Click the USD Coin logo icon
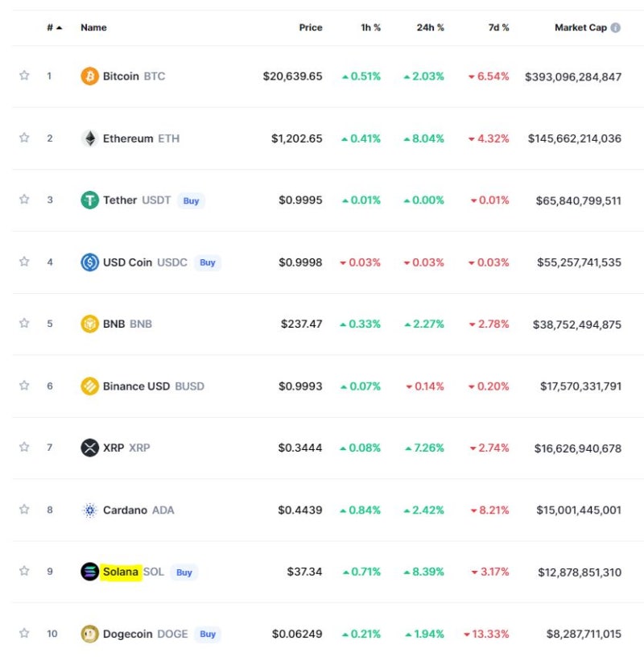 coord(89,262)
